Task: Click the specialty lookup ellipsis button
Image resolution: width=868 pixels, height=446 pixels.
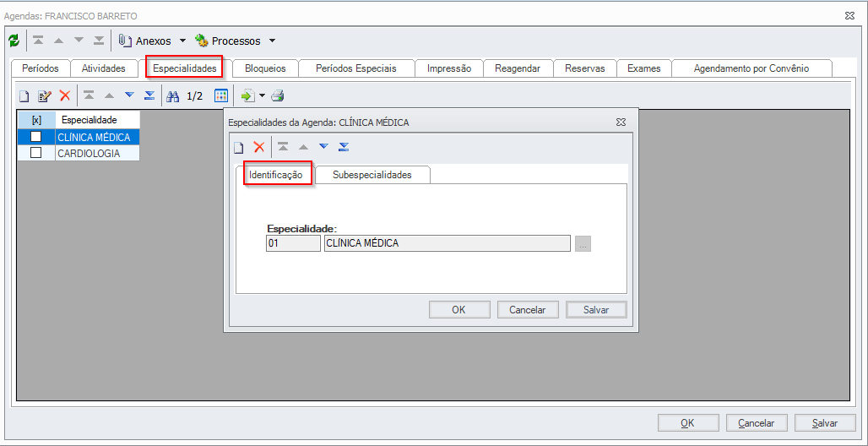Action: click(x=583, y=243)
